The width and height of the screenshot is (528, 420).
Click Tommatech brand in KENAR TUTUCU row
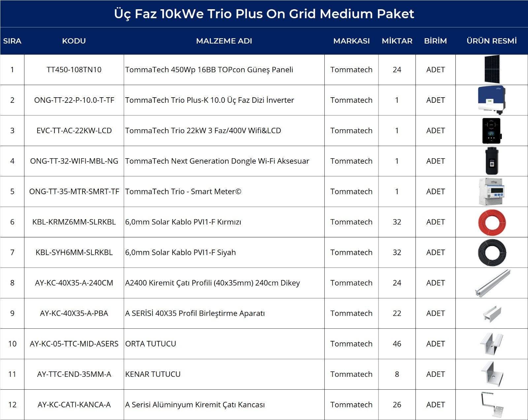click(351, 374)
